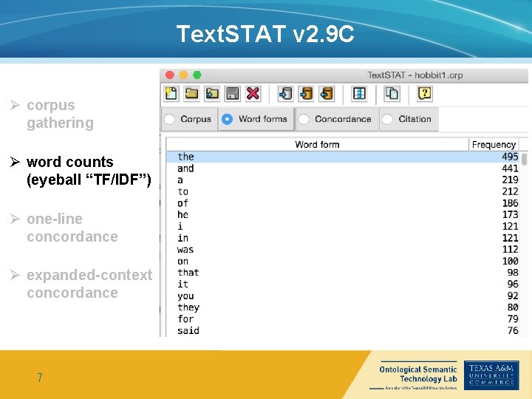Select the word "and" in the list
Screen dimensions: 532x399
(185, 168)
